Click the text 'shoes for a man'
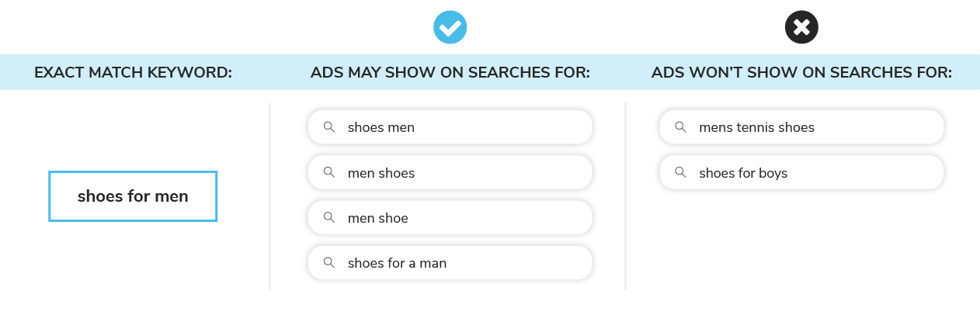 point(397,263)
